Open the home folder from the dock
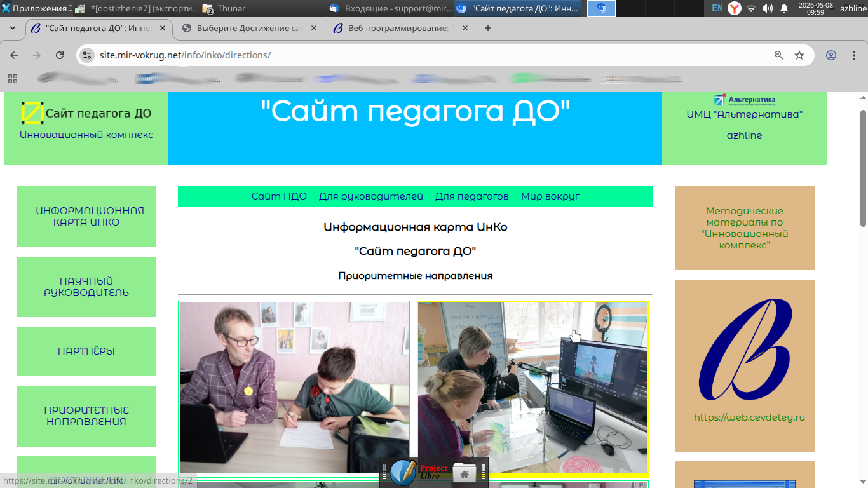Image resolution: width=868 pixels, height=488 pixels. pyautogui.click(x=465, y=473)
